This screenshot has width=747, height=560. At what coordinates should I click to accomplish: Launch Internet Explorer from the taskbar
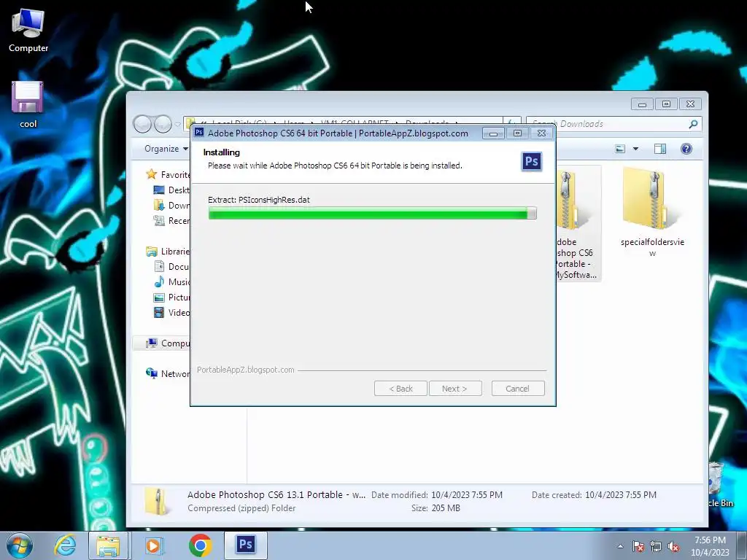pos(65,545)
